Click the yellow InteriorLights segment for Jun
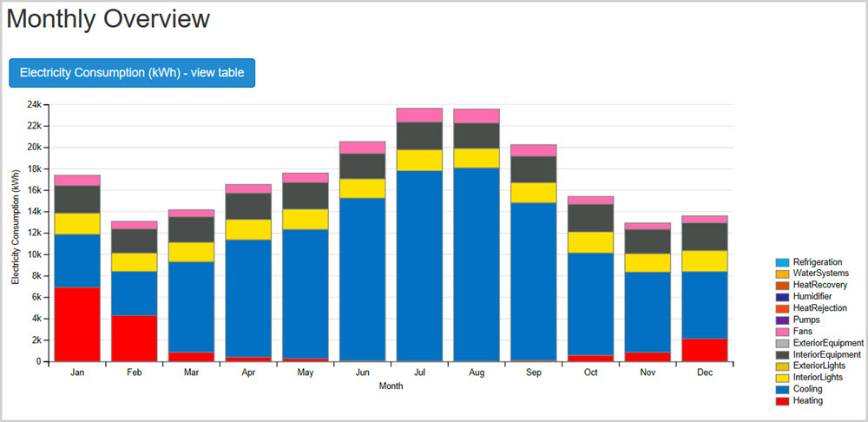The image size is (868, 422). click(x=363, y=188)
